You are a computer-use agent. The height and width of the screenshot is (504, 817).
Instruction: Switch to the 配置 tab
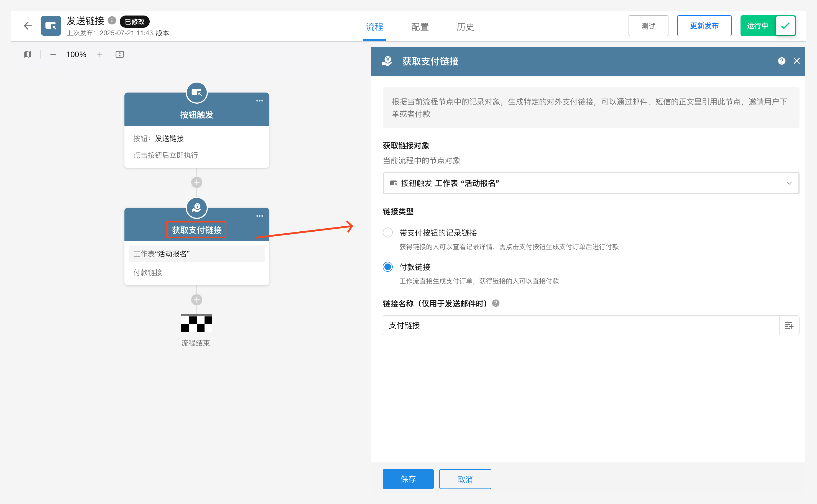[x=420, y=27]
